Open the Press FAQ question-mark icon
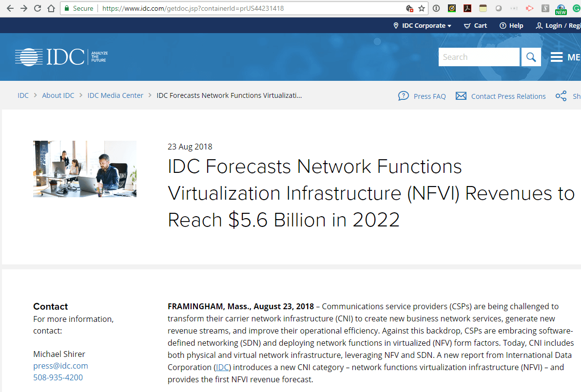The width and height of the screenshot is (581, 392). (404, 96)
